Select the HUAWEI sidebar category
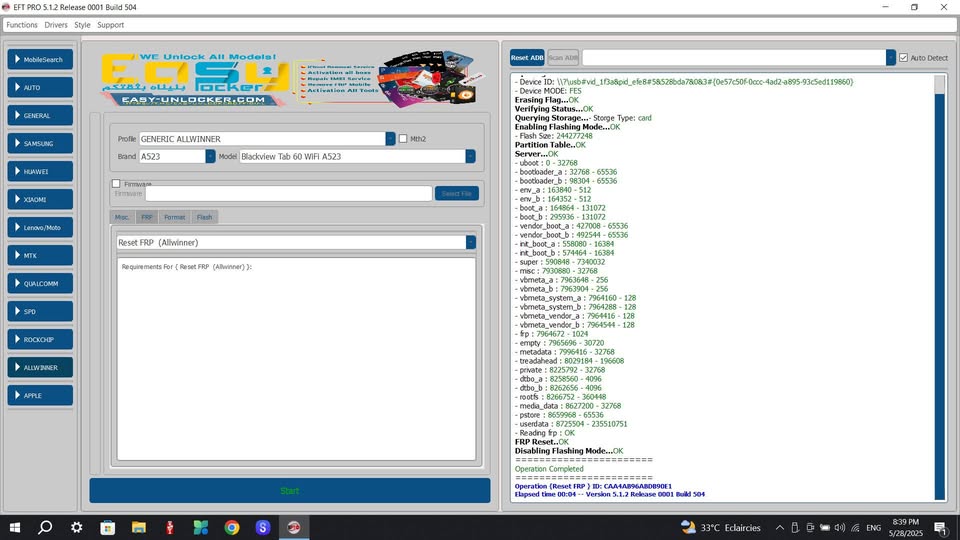Viewport: 960px width, 540px height. 40,171
